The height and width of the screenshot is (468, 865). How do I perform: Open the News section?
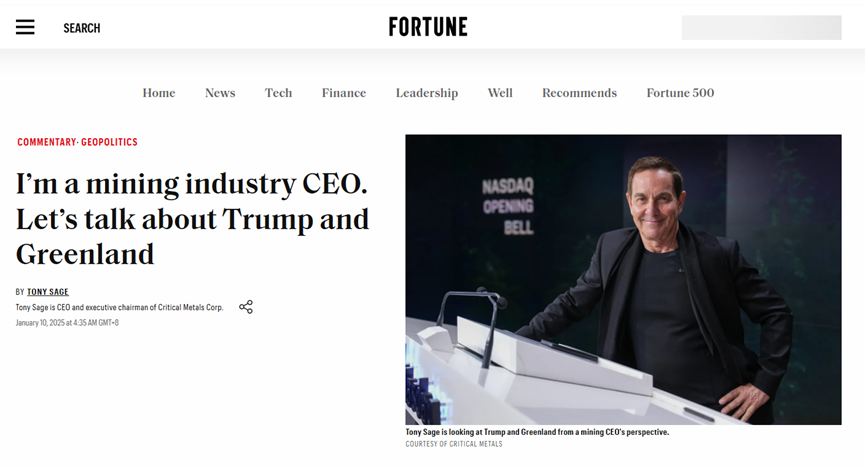[220, 93]
